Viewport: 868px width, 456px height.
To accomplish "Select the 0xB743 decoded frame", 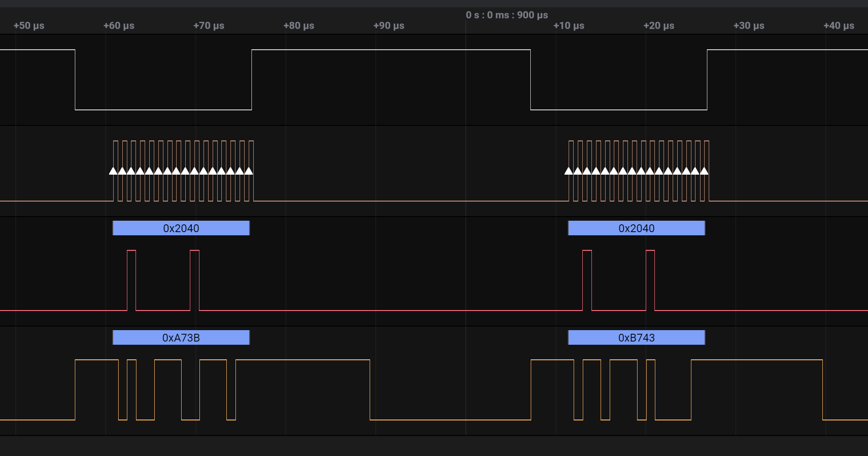I will pyautogui.click(x=637, y=337).
